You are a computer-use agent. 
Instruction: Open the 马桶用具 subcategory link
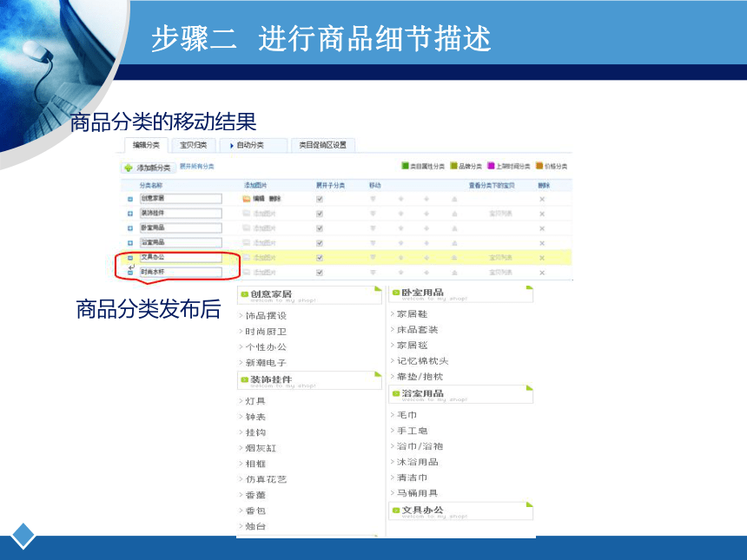(x=417, y=493)
